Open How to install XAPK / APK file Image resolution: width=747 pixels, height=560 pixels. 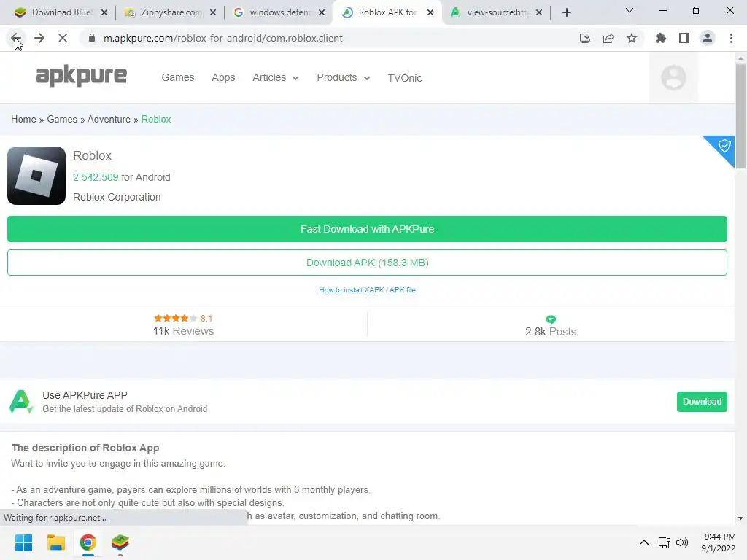pyautogui.click(x=367, y=289)
